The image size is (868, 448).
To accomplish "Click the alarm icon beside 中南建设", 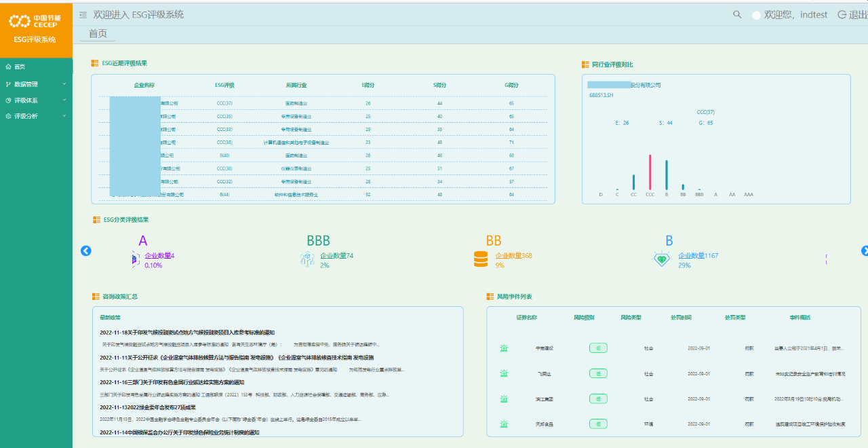I will click(504, 348).
